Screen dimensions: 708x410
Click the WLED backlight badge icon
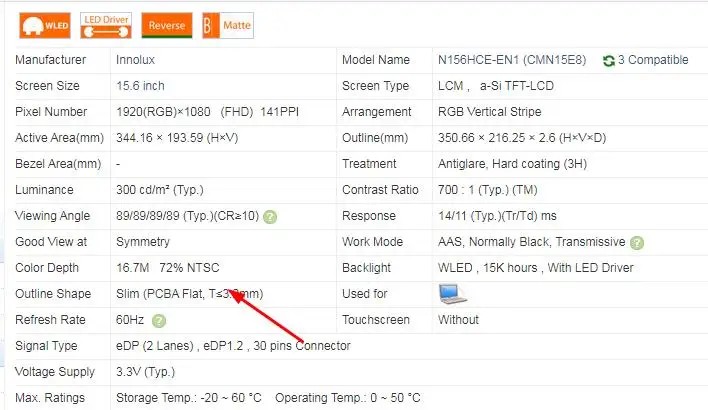45,25
